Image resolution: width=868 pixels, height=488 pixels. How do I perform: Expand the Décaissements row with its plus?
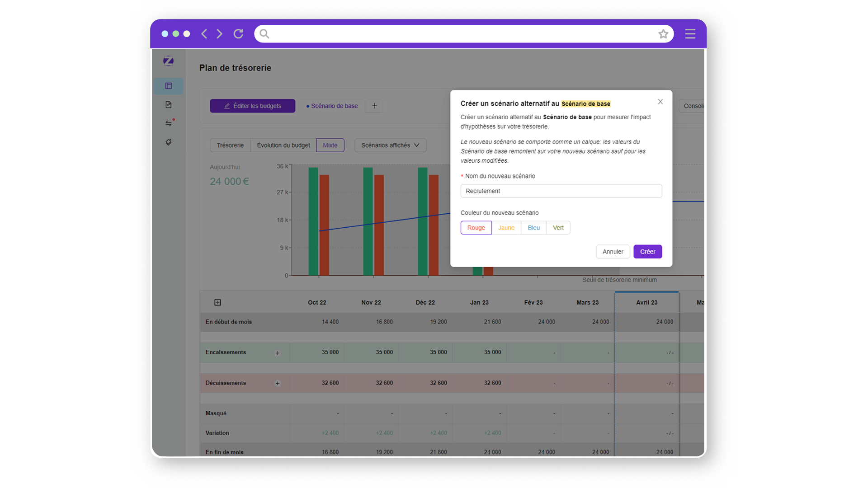point(277,383)
